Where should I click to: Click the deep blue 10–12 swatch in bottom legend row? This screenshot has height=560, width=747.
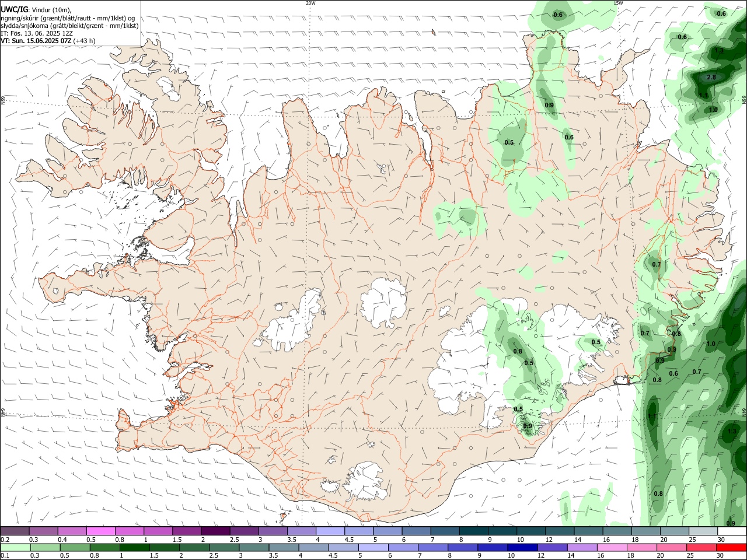523,547
